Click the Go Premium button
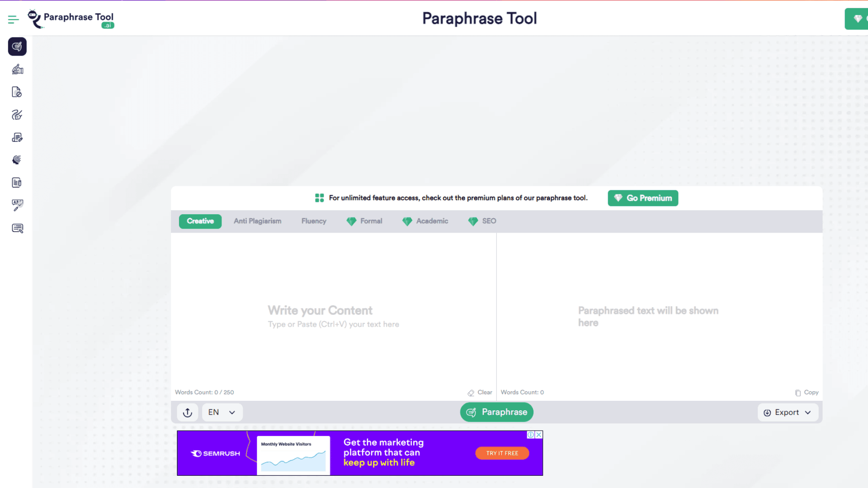The width and height of the screenshot is (868, 488). (642, 198)
